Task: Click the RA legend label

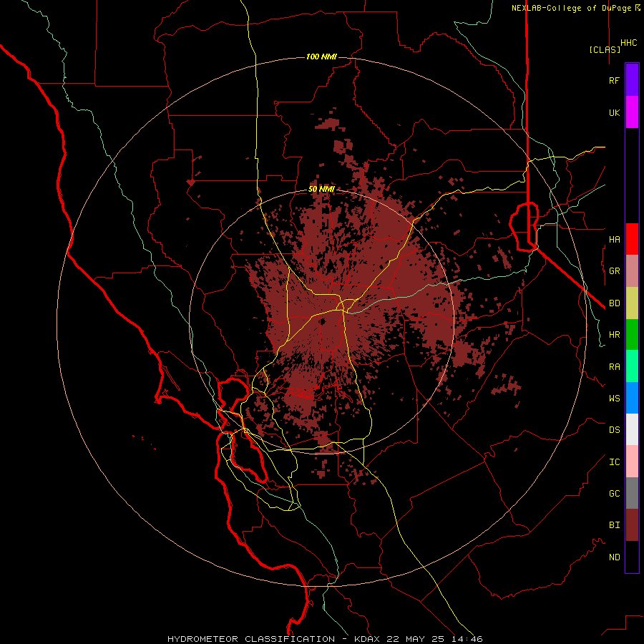Action: click(614, 366)
